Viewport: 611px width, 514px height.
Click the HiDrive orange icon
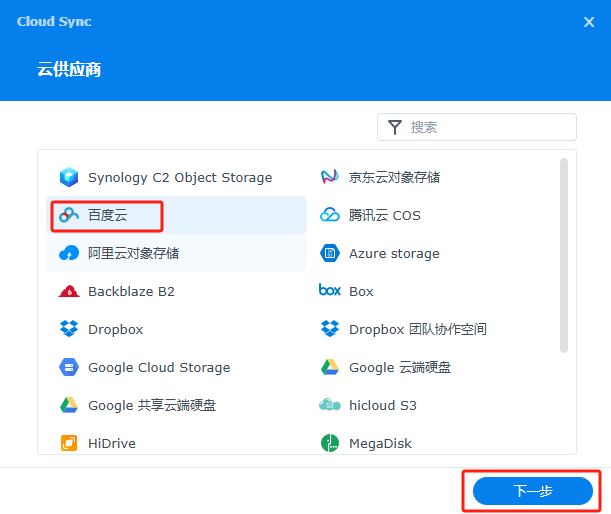tap(69, 443)
